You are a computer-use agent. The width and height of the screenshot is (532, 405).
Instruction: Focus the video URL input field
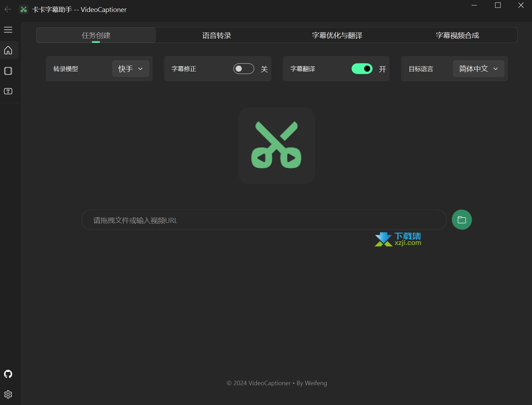[x=264, y=220]
